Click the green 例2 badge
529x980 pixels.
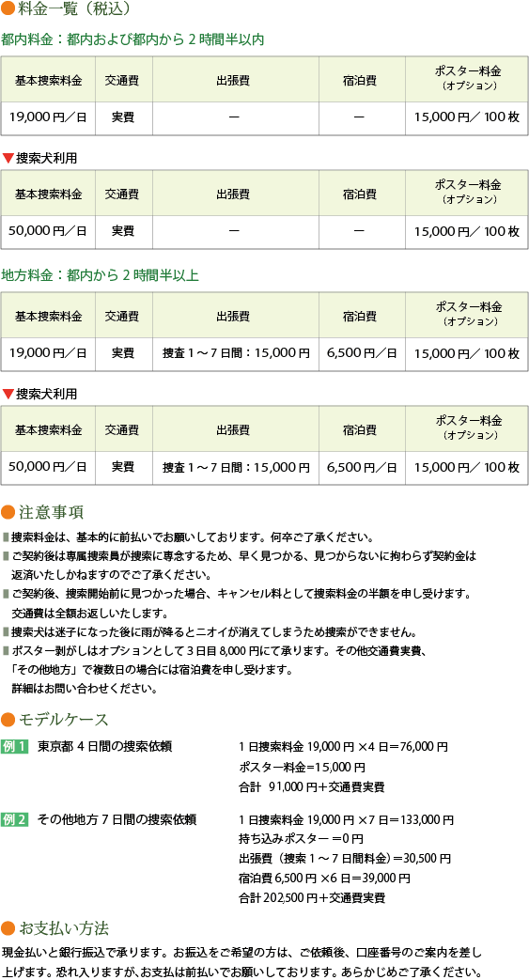(x=15, y=819)
